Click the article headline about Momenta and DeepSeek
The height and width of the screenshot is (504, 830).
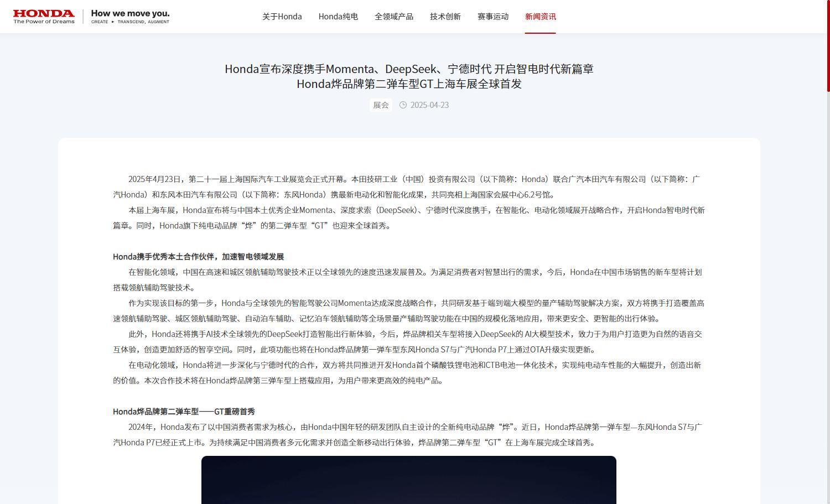point(409,69)
